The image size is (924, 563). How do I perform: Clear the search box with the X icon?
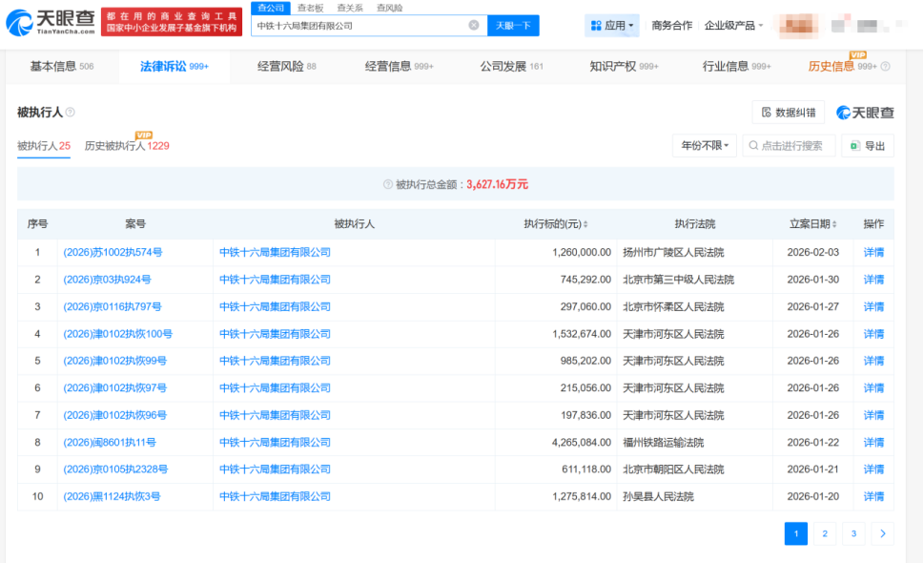click(474, 26)
